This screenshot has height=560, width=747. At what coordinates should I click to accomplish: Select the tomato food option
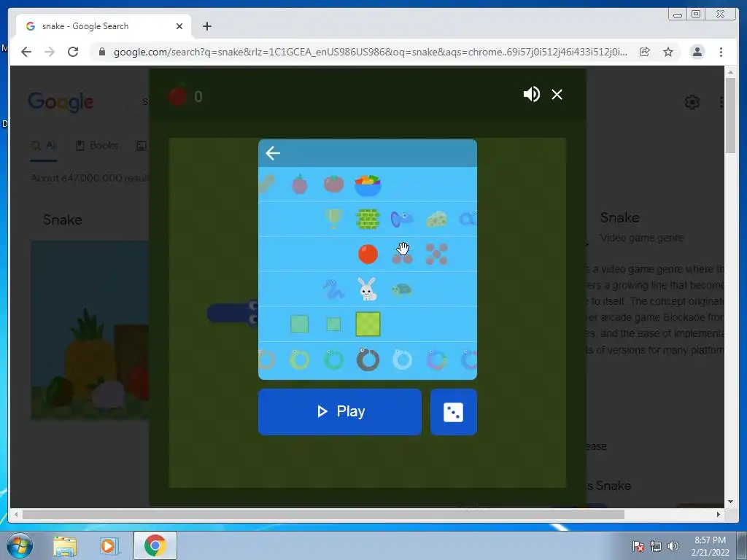click(333, 184)
